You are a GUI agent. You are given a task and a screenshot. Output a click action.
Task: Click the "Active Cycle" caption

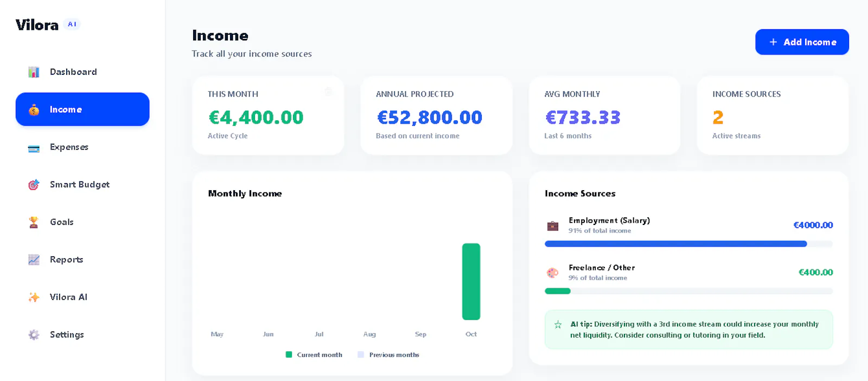click(x=228, y=136)
